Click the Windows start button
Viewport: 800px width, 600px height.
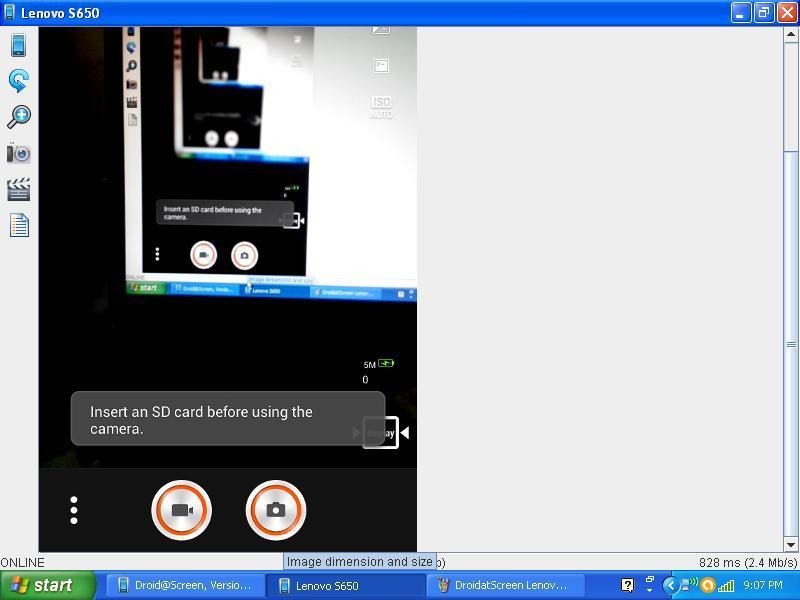click(x=48, y=585)
